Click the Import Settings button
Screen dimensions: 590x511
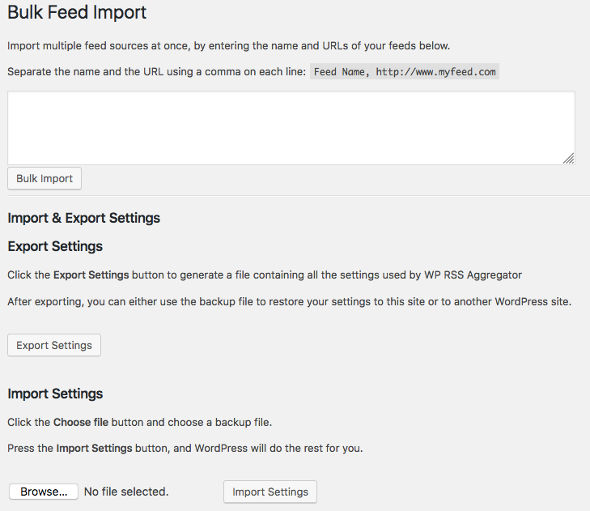click(270, 492)
